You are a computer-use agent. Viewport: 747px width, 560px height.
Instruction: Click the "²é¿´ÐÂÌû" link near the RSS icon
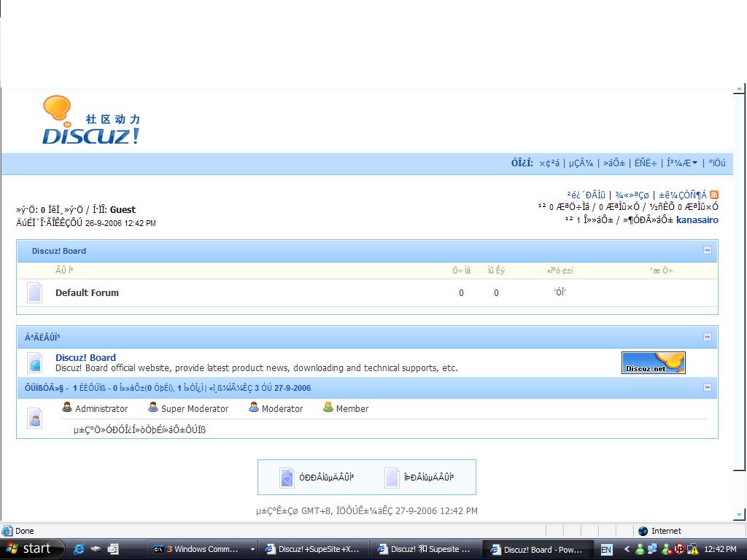click(x=586, y=195)
